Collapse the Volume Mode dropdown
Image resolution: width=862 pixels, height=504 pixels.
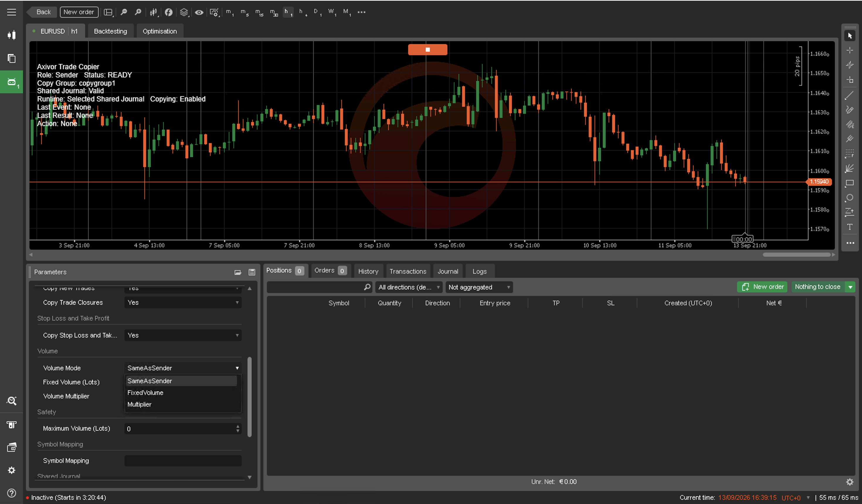183,368
